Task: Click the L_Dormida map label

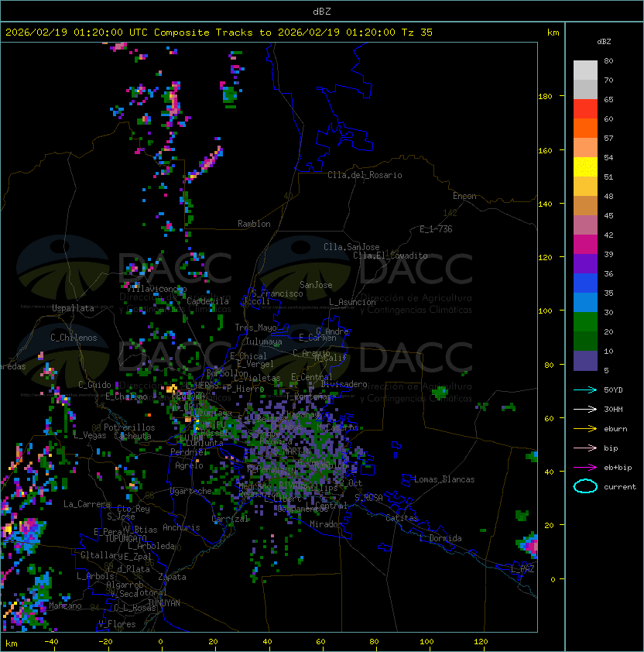Action: [x=440, y=538]
